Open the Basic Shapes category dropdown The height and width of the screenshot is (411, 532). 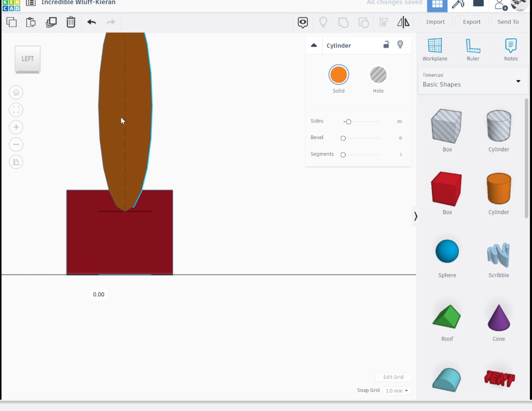coord(519,81)
